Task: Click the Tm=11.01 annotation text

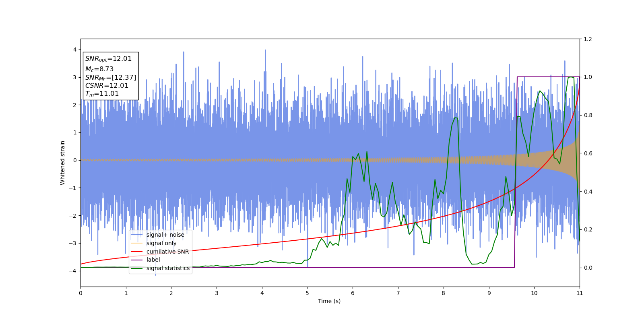Action: pyautogui.click(x=102, y=94)
